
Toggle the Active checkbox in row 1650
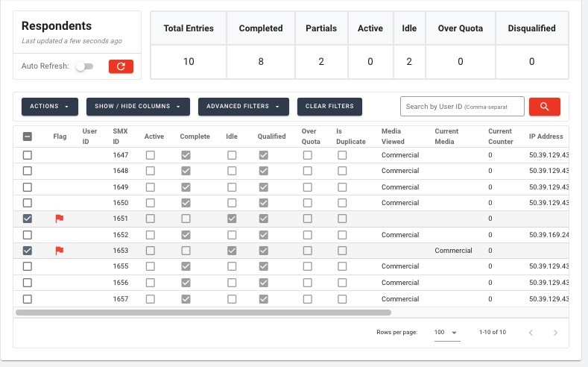click(x=151, y=203)
